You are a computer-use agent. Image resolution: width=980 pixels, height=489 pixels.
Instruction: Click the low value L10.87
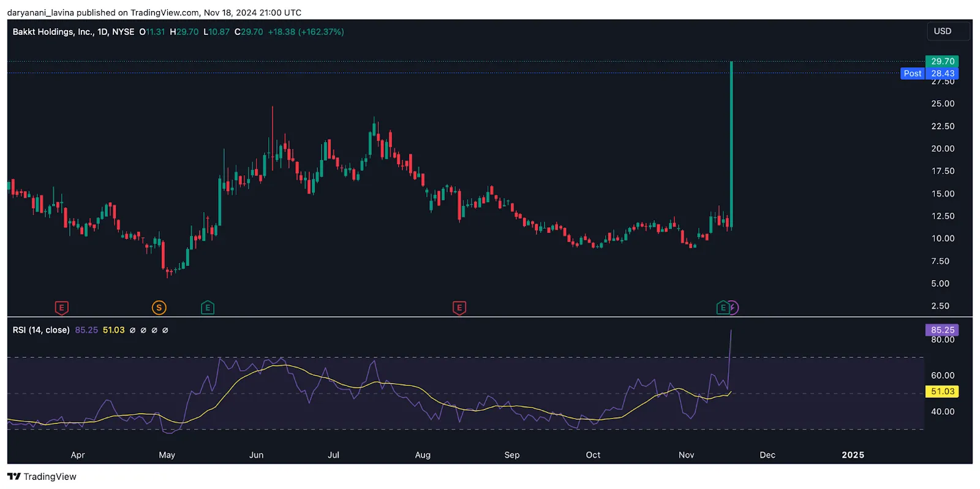217,32
